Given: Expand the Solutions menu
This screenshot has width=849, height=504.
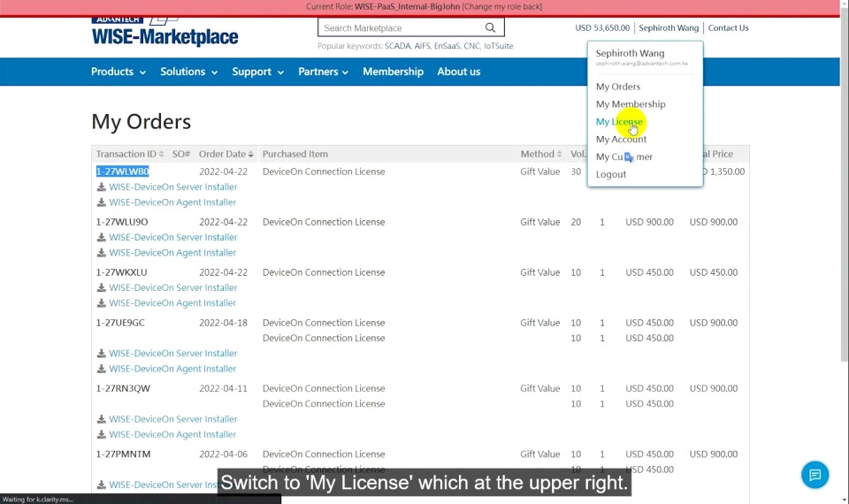Looking at the screenshot, I should (x=188, y=72).
